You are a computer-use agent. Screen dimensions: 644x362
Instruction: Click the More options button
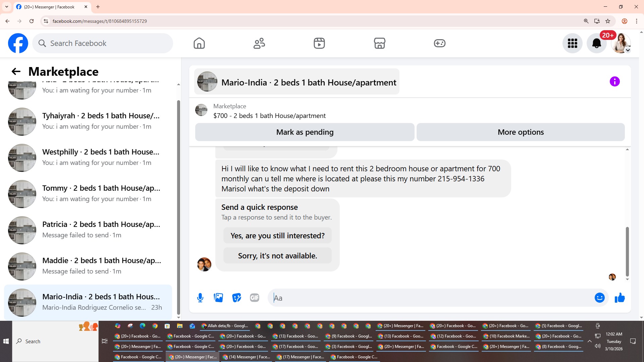(x=521, y=132)
